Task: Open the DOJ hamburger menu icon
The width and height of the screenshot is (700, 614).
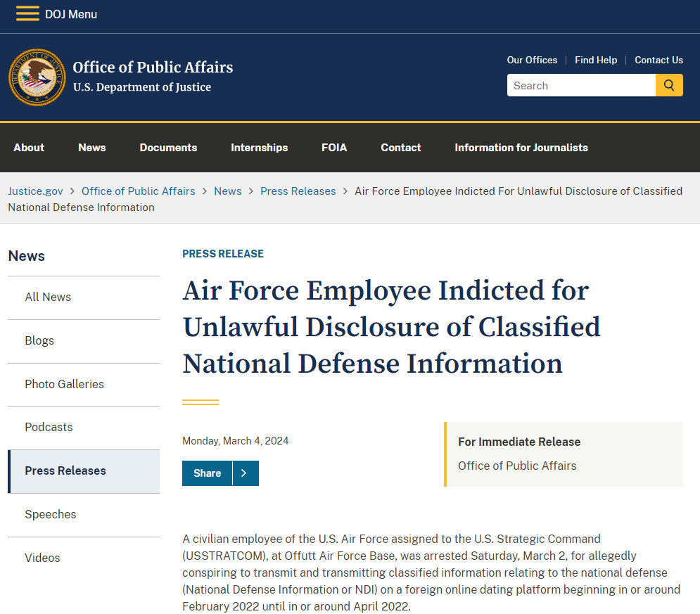Action: pos(27,14)
